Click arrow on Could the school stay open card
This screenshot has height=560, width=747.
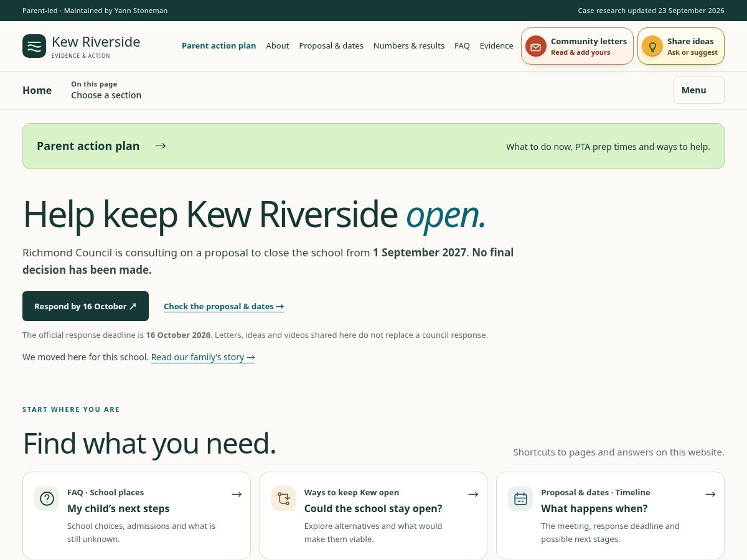click(x=473, y=494)
